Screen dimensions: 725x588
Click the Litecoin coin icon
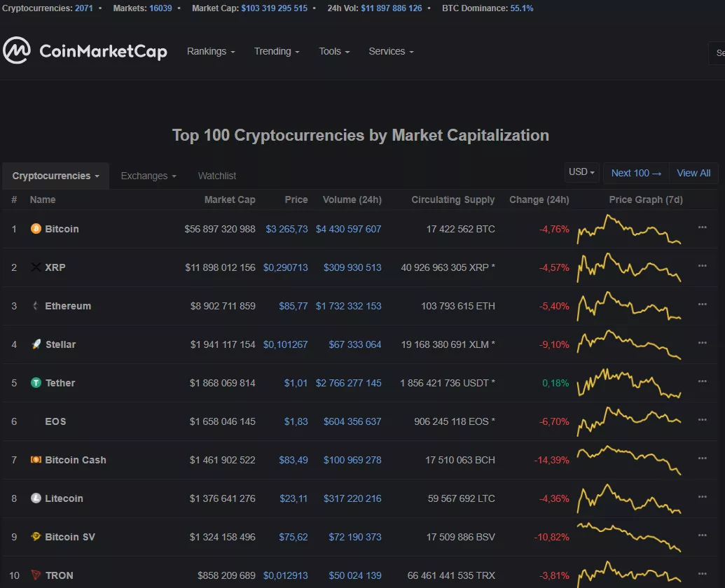point(36,498)
